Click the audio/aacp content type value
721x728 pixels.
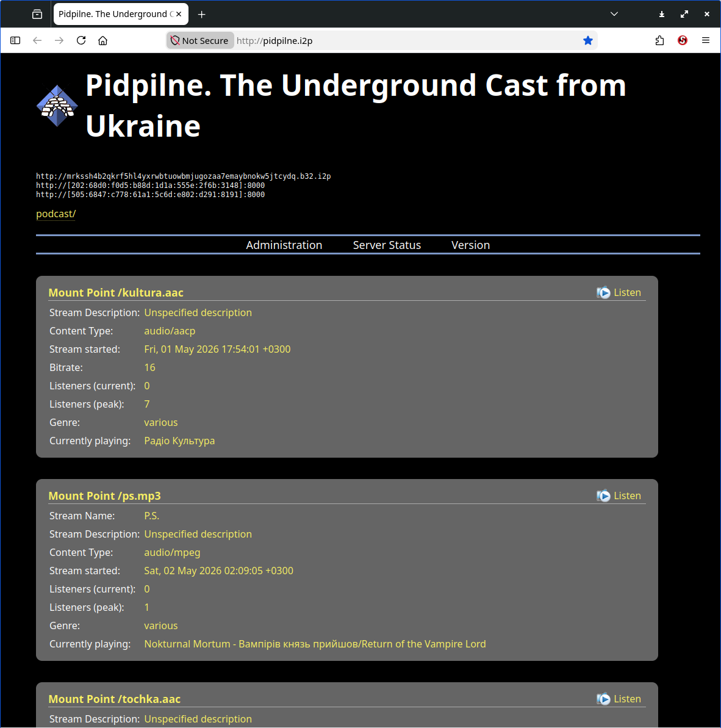[170, 331]
